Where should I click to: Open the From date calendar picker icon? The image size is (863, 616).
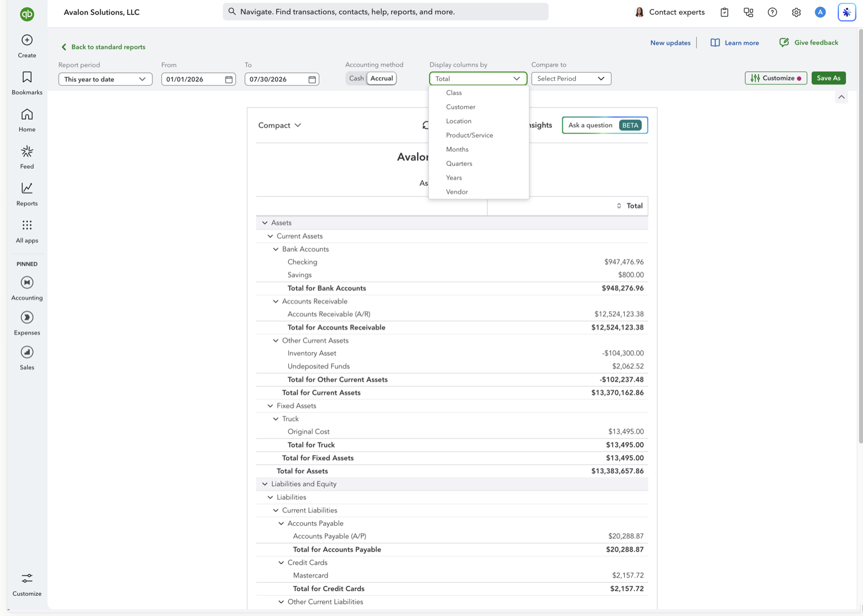[x=229, y=79]
